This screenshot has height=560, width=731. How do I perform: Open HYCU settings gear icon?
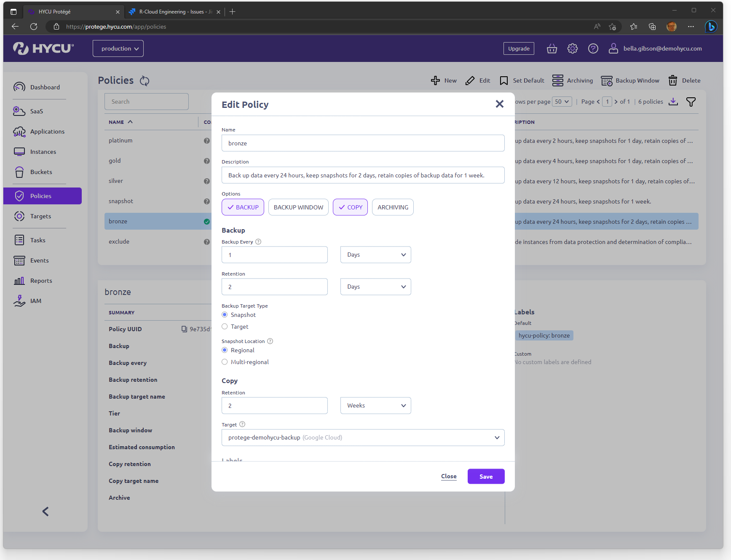572,48
